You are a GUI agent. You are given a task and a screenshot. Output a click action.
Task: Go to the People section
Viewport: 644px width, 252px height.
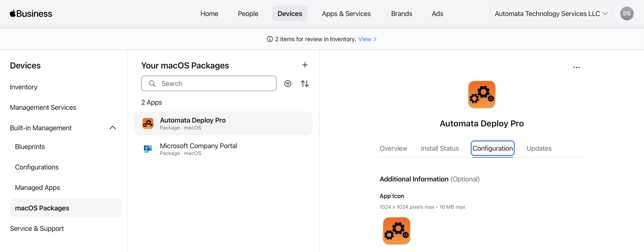pos(248,14)
